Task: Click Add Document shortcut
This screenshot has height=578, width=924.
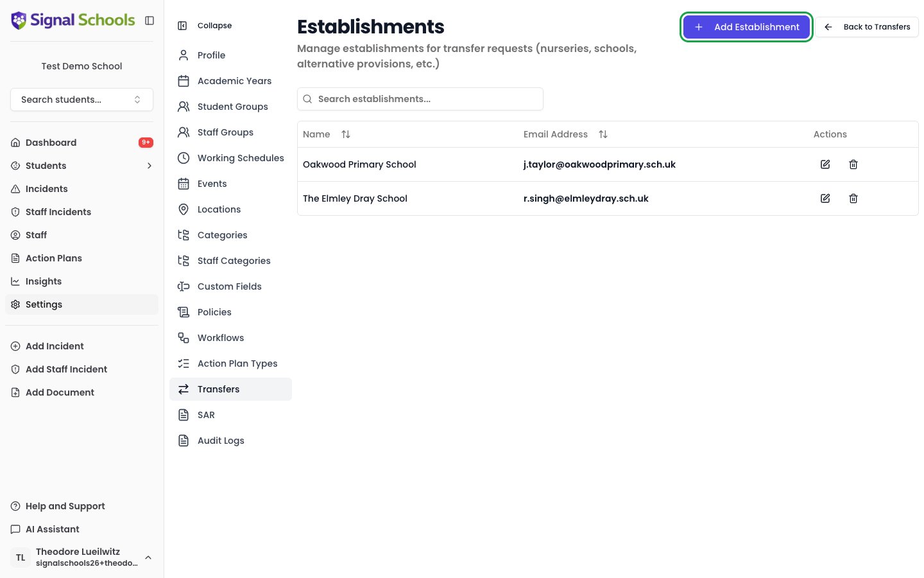Action: 81,392
